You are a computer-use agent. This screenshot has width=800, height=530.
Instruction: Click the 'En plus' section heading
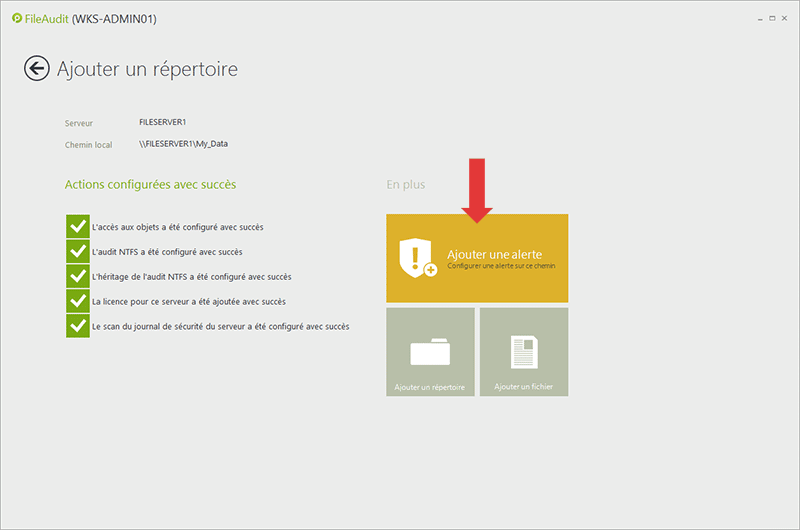[x=405, y=185]
